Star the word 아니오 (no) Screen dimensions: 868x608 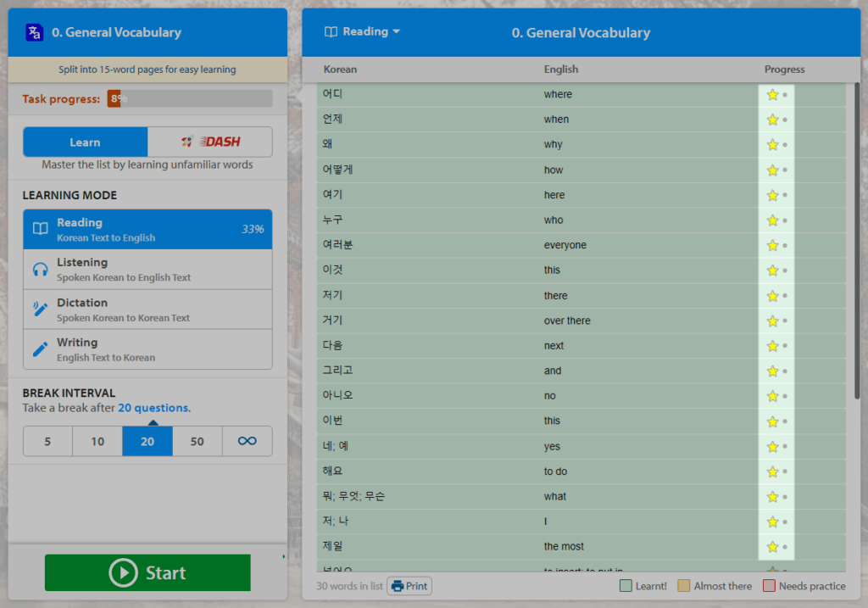(x=773, y=396)
